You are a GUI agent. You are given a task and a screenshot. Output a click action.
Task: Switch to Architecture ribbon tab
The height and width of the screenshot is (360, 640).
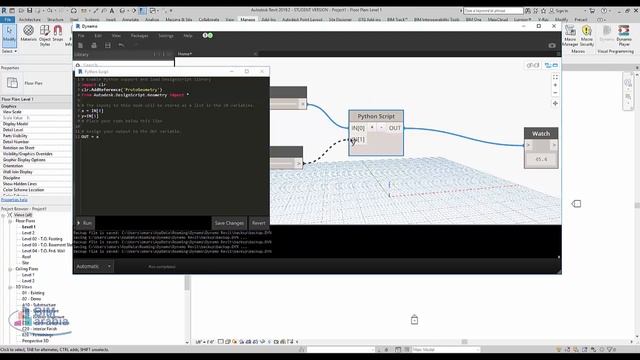coord(30,20)
